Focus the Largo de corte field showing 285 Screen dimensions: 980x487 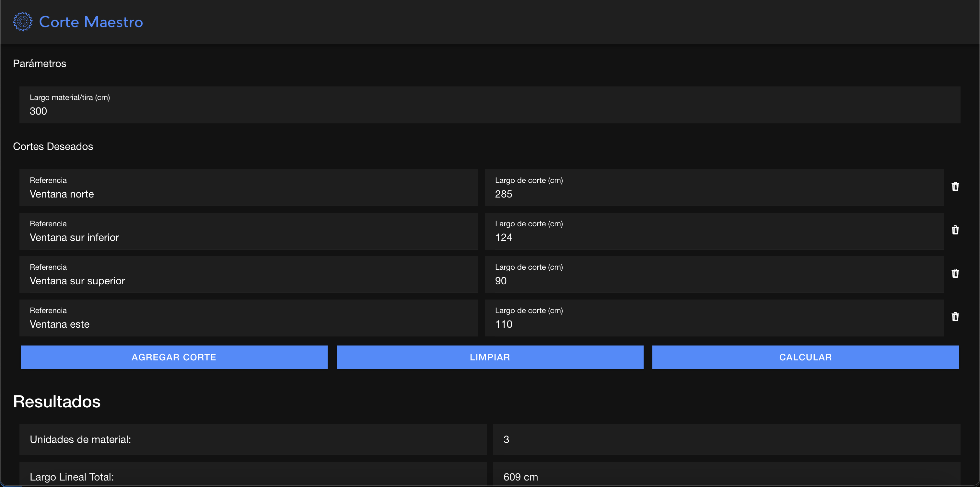pyautogui.click(x=714, y=188)
